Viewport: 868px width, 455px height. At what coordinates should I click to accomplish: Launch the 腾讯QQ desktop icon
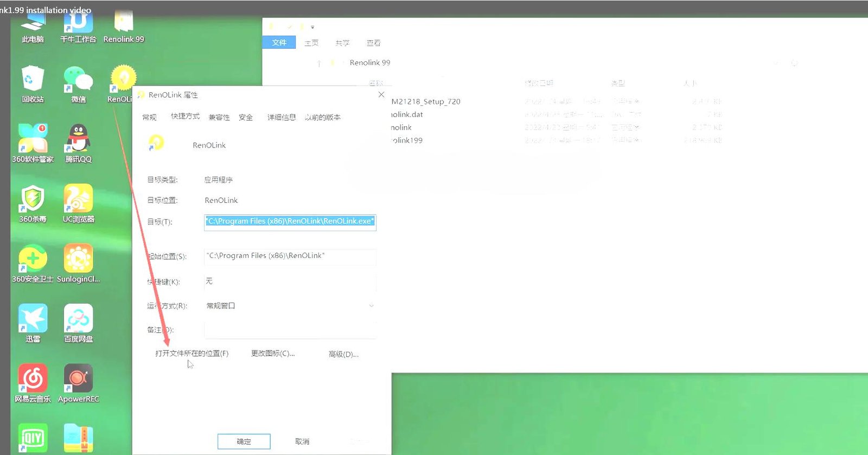pos(78,144)
